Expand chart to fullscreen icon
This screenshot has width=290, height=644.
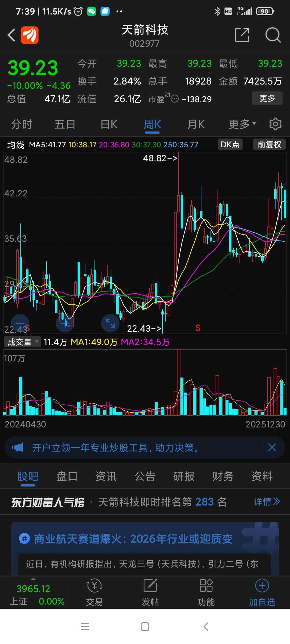110,323
